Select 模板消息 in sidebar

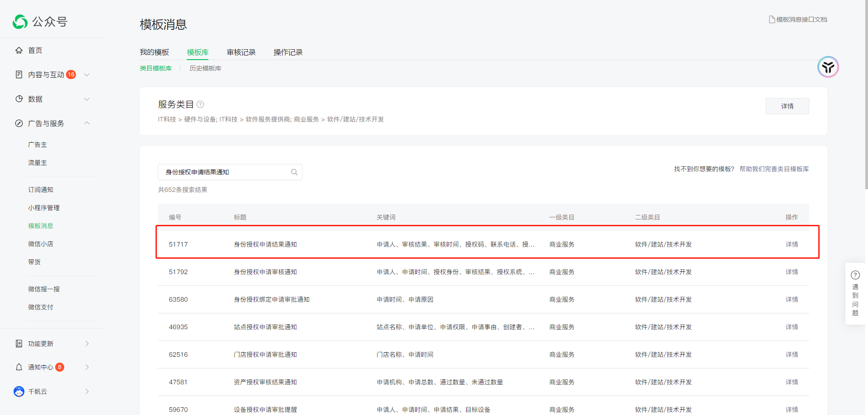(41, 226)
